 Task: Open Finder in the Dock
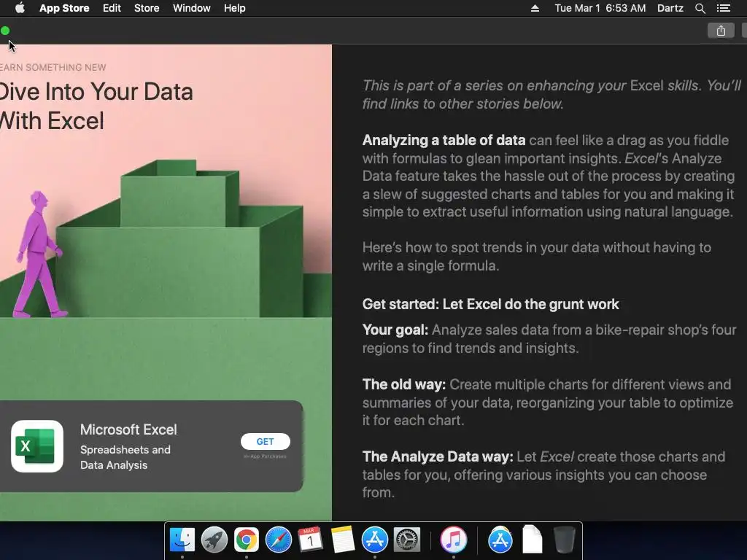[x=182, y=540]
